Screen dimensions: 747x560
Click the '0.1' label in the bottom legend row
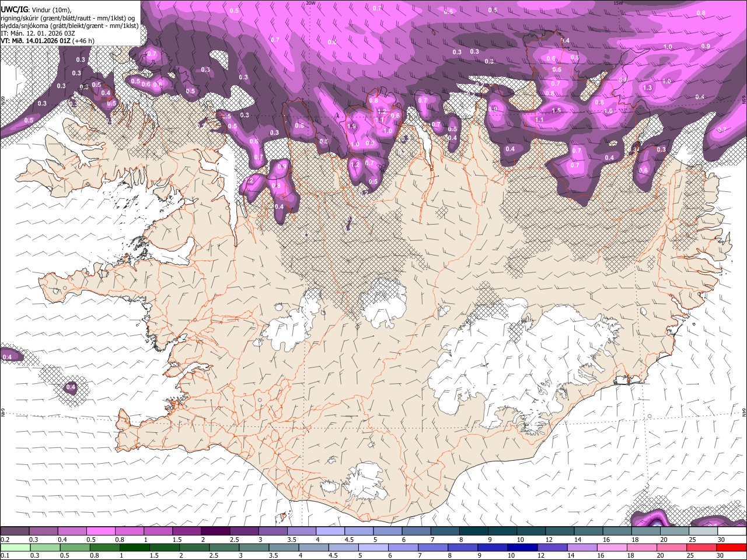pos(5,556)
